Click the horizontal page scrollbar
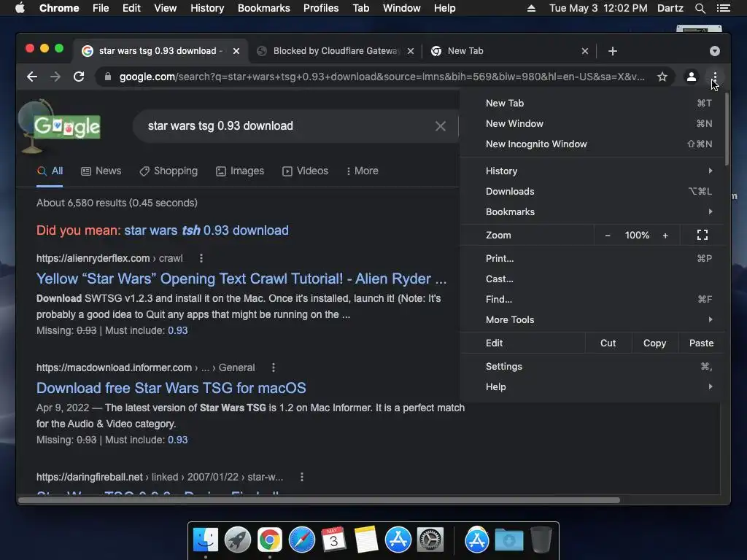 coord(320,500)
